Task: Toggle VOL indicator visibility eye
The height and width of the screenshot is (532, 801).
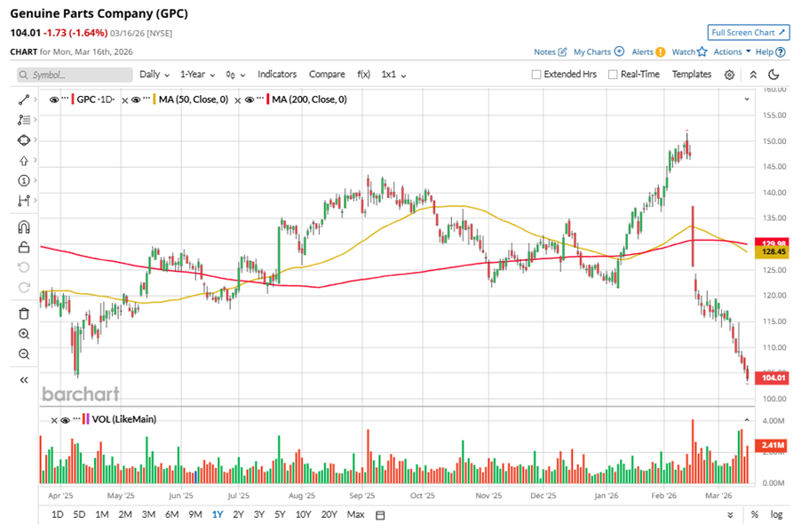Action: (65, 420)
